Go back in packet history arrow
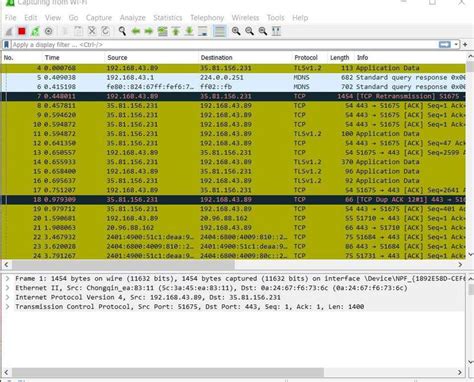The image size is (474, 382). (x=136, y=31)
